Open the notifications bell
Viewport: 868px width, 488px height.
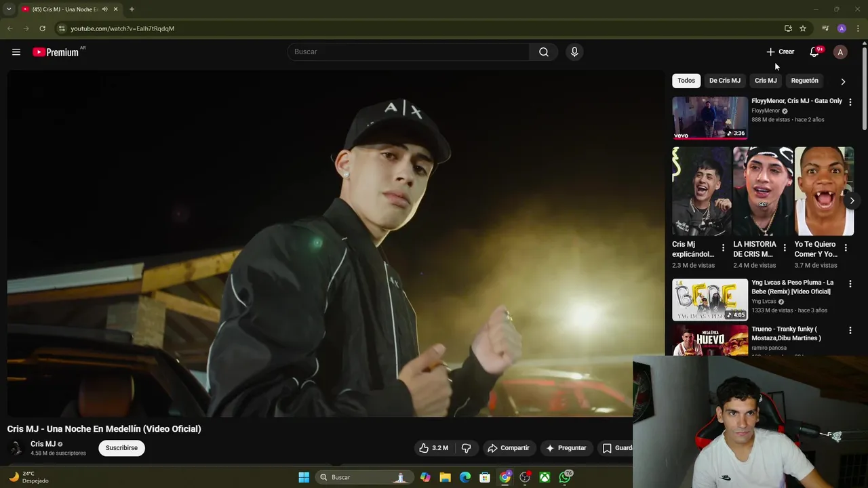(x=814, y=52)
